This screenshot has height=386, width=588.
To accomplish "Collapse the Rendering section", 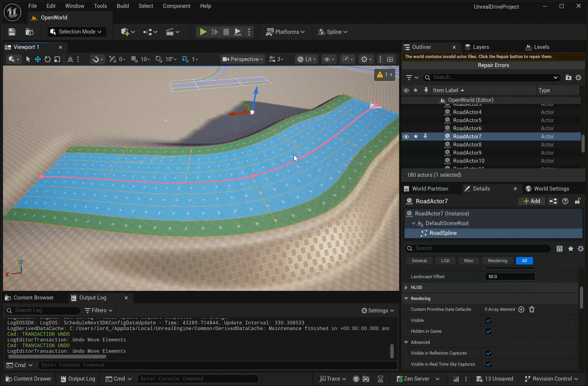I will 406,299.
